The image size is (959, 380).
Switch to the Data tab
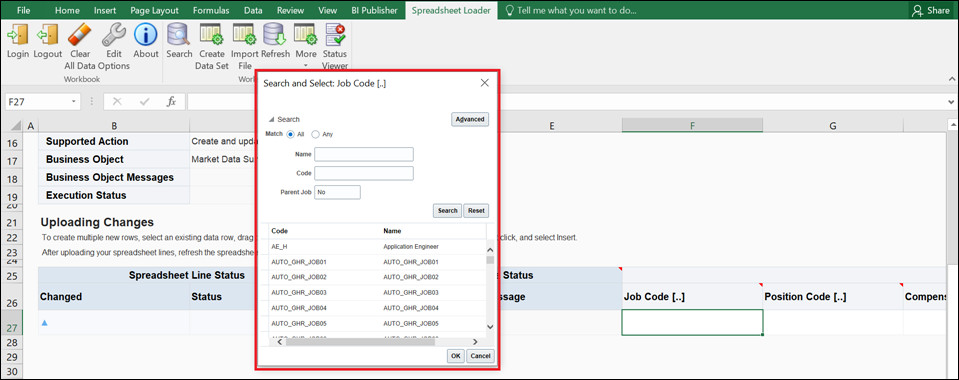click(253, 10)
